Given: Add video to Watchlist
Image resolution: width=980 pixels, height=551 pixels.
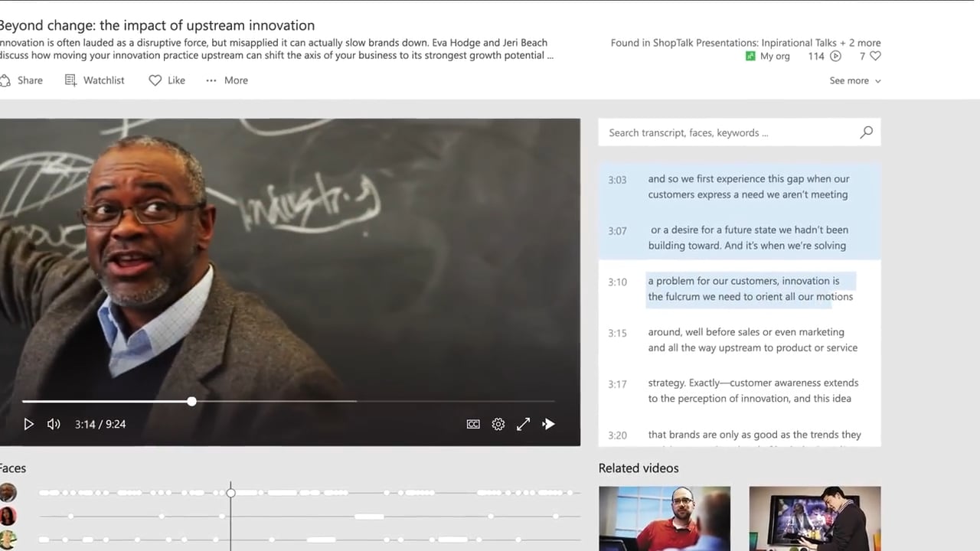Looking at the screenshot, I should pos(94,80).
